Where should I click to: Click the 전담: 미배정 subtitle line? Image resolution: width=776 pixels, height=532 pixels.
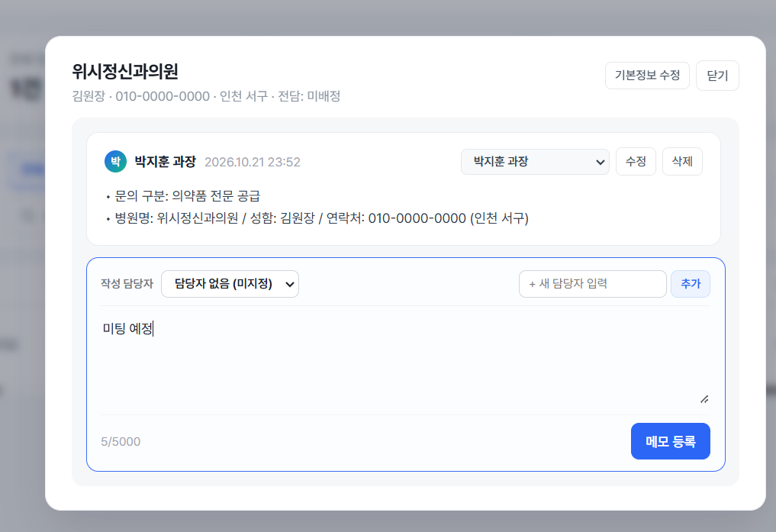point(206,96)
